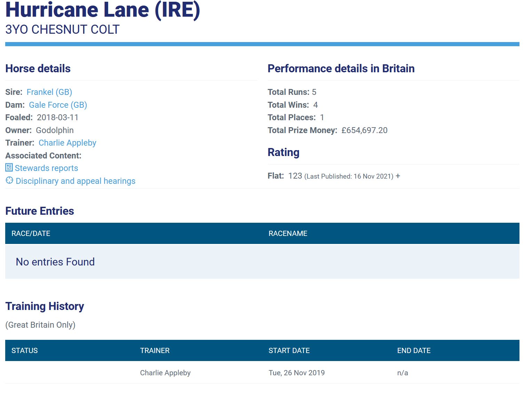Click the STATUS column header
Screen dimensions: 532x393
coord(25,351)
